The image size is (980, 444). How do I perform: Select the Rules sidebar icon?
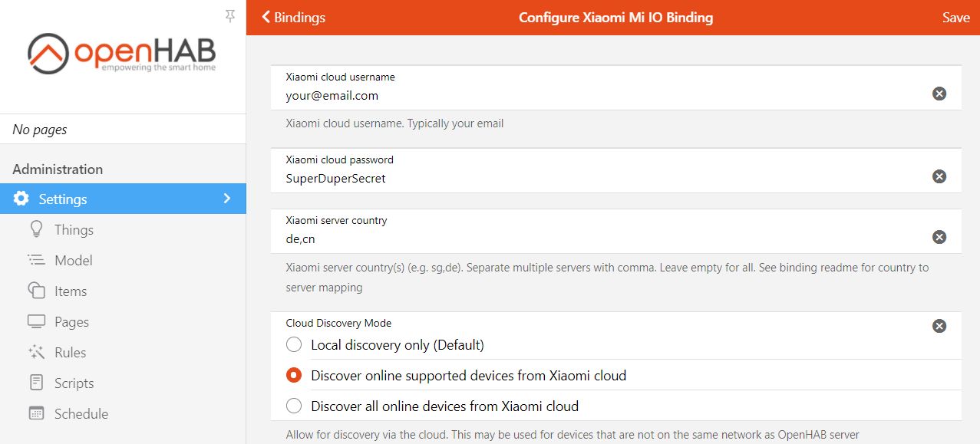(36, 352)
